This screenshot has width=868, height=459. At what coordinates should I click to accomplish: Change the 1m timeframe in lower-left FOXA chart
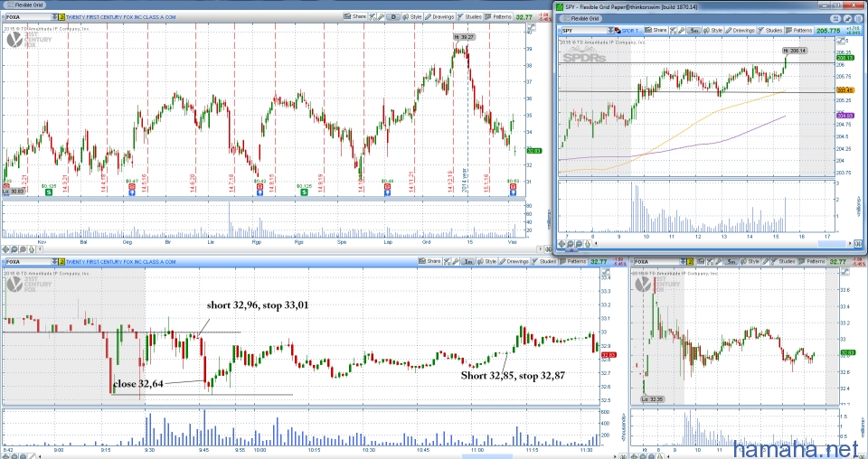tap(467, 261)
